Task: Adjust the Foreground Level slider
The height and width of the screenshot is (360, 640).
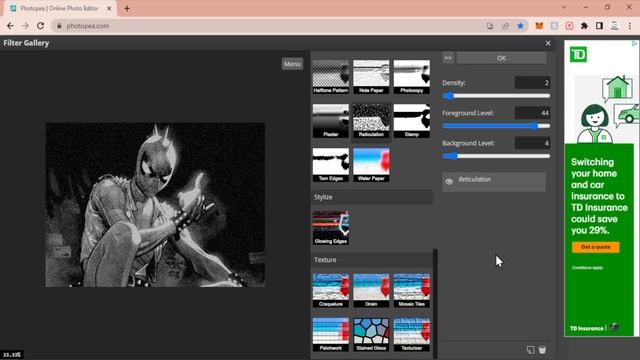Action: point(496,126)
